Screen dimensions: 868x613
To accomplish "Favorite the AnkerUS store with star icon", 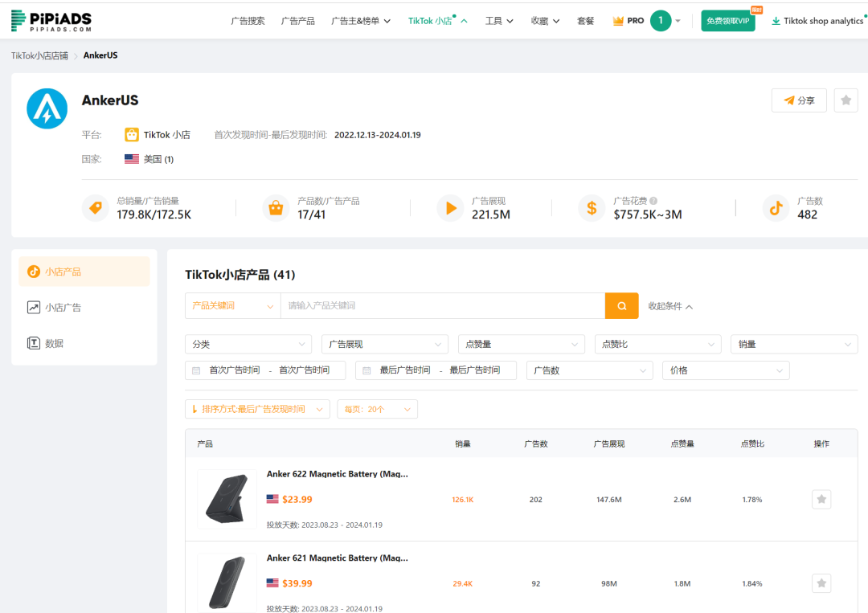I will [x=845, y=100].
